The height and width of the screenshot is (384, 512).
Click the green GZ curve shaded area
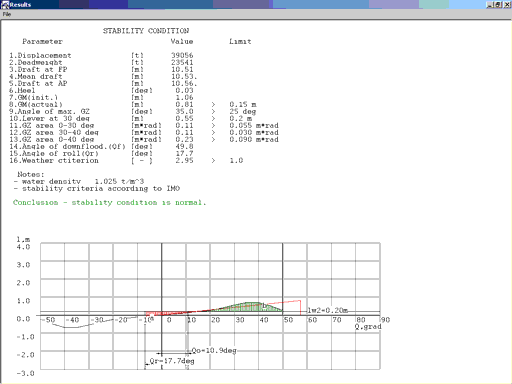245,307
